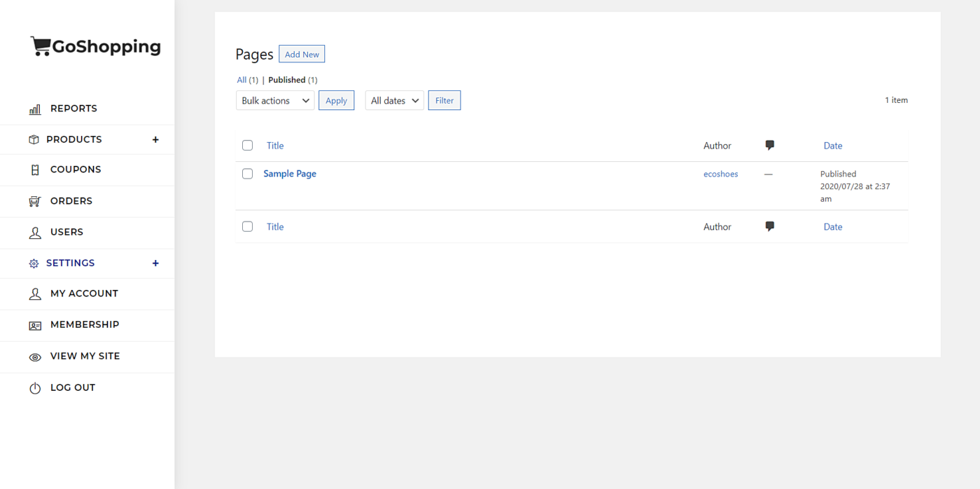Screen dimensions: 980x489
Task: Select View My Site in the sidebar
Action: [x=85, y=356]
